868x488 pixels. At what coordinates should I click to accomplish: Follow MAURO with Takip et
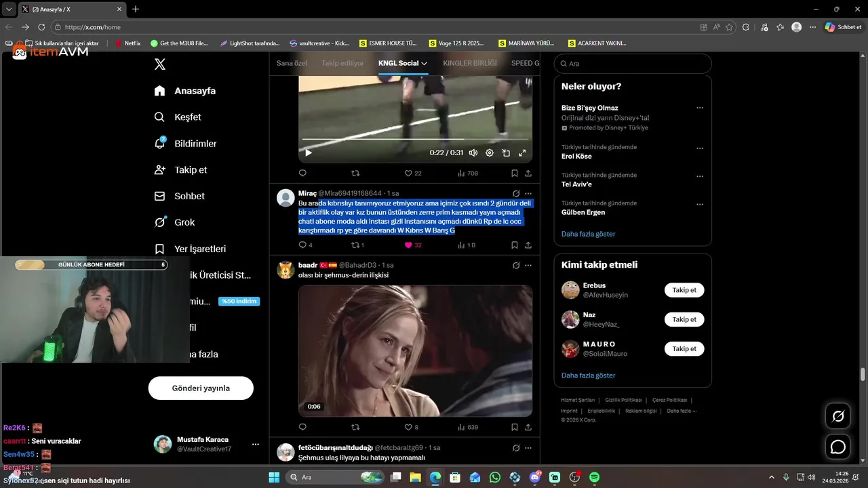684,348
